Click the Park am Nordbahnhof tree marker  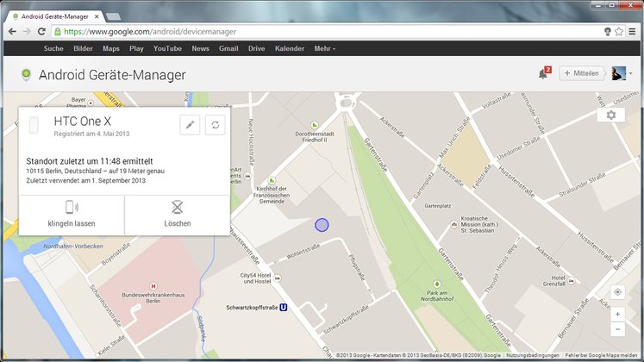pos(437,284)
